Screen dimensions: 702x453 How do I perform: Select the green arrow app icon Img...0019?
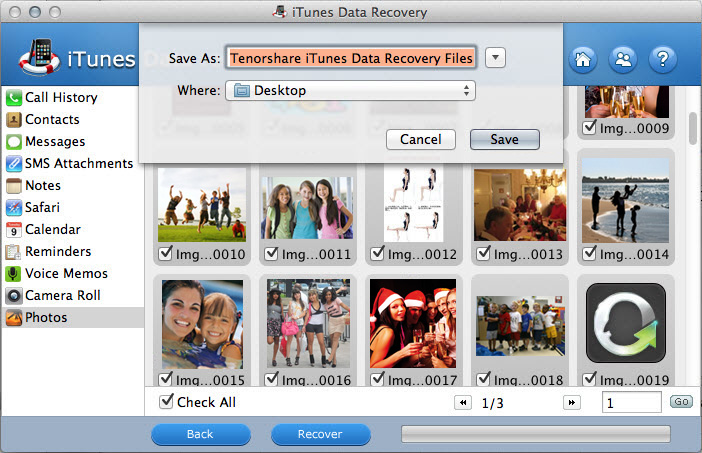625,323
